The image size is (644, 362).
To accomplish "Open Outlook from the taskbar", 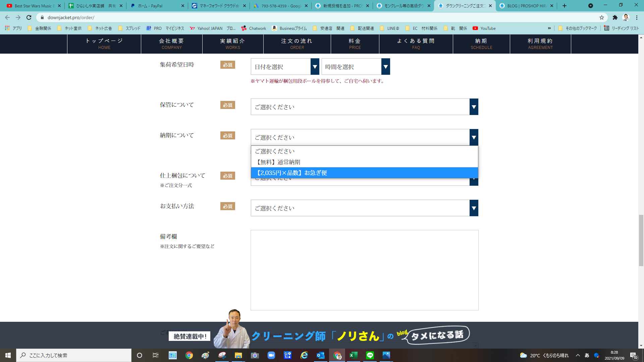I will point(320,355).
